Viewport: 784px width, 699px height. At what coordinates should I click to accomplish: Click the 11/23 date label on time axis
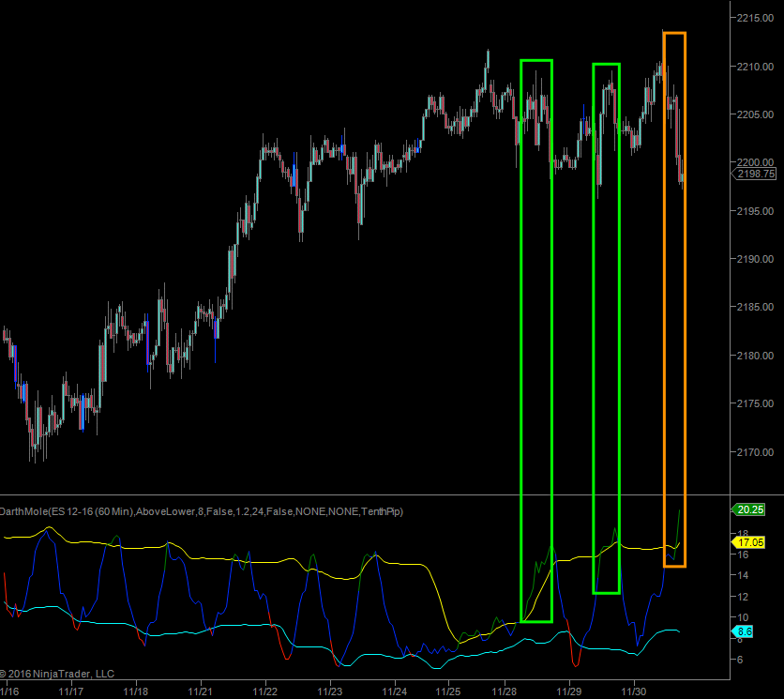pos(329,691)
